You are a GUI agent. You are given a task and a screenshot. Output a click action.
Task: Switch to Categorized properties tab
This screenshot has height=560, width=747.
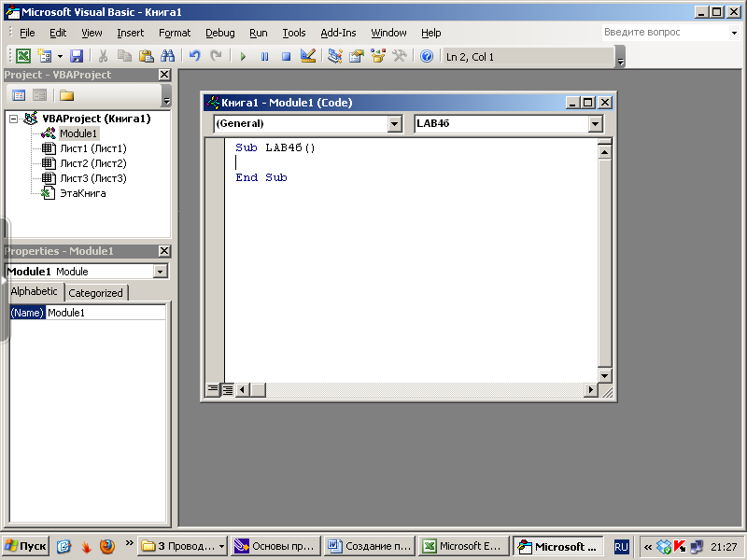[95, 293]
